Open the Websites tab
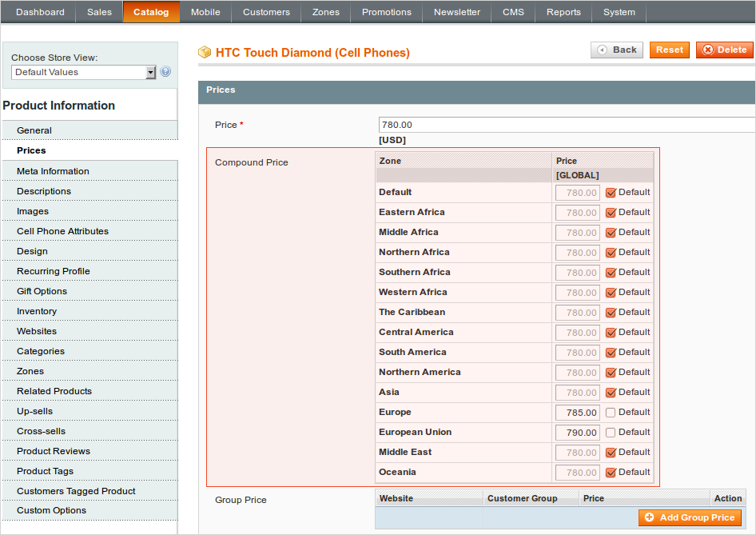Viewport: 756px width, 535px height. point(90,331)
